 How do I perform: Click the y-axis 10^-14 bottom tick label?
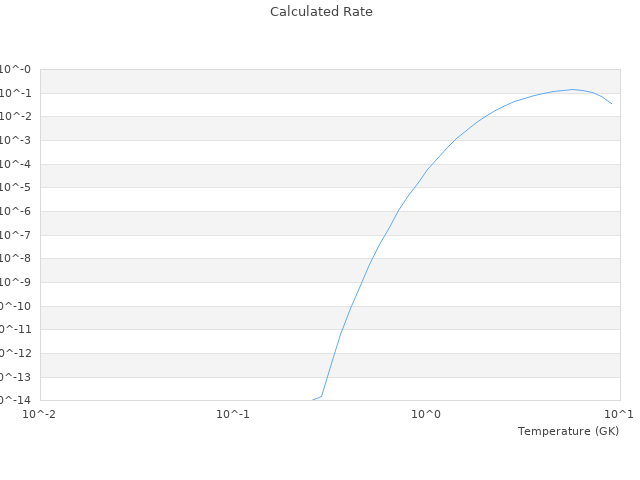[x=16, y=400]
